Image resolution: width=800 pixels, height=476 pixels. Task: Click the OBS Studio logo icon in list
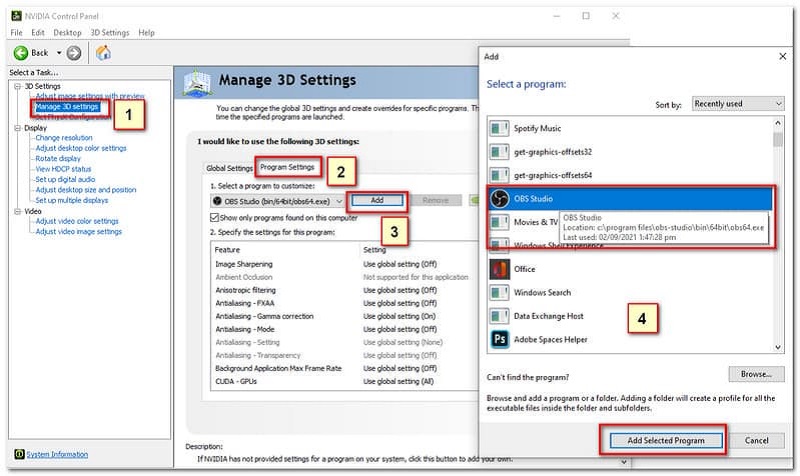point(499,198)
